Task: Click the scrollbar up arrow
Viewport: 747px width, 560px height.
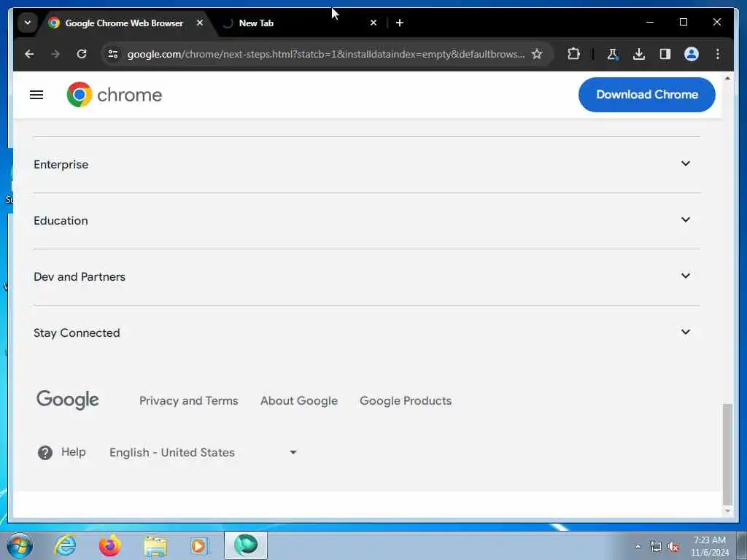Action: [727, 78]
